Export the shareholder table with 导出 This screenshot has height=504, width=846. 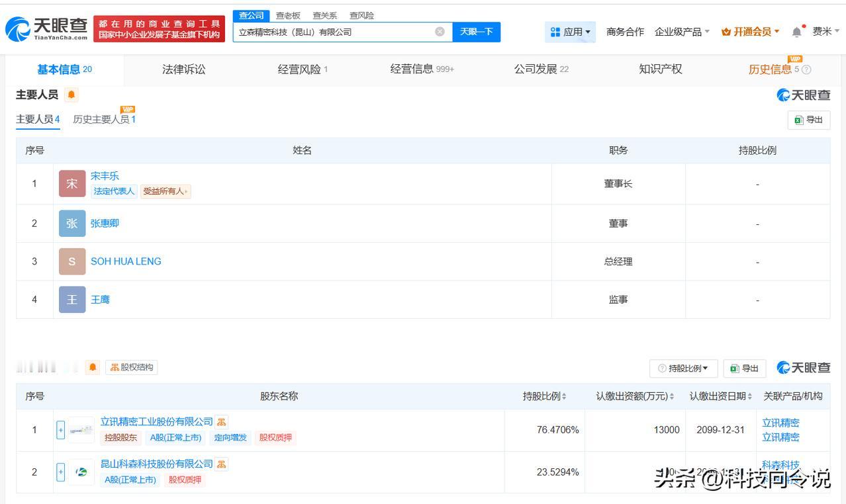click(x=745, y=368)
